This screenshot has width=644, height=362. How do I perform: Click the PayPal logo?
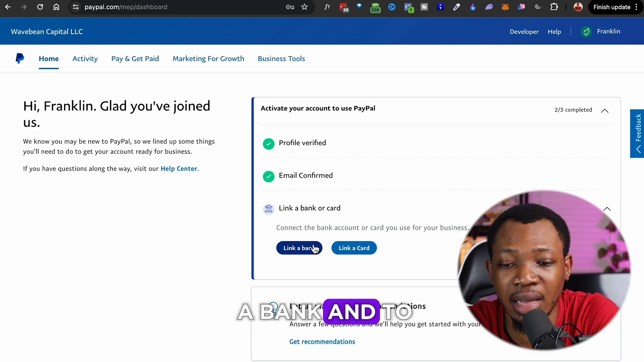pos(20,58)
